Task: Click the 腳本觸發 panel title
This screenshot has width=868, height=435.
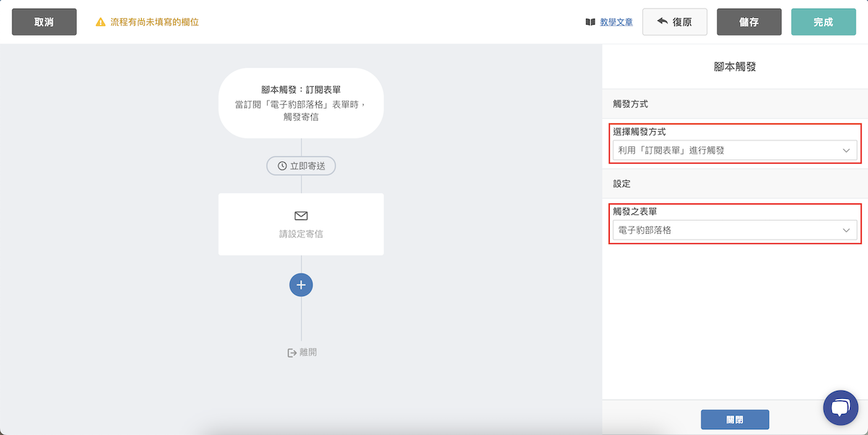Action: 735,67
